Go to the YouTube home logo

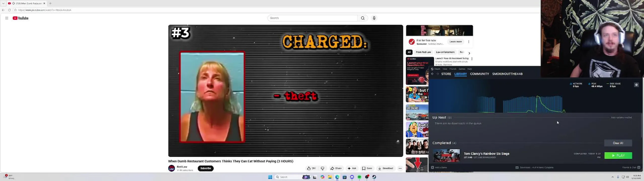[21, 18]
